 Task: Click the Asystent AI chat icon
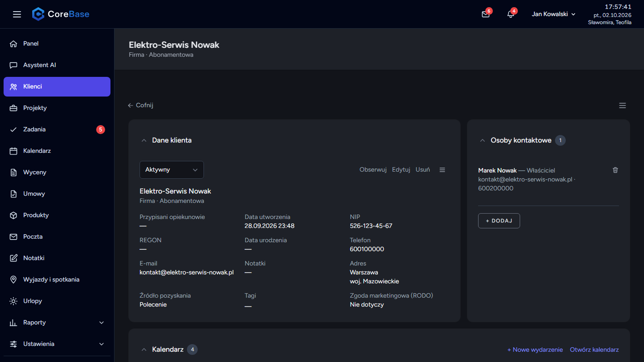coord(13,65)
